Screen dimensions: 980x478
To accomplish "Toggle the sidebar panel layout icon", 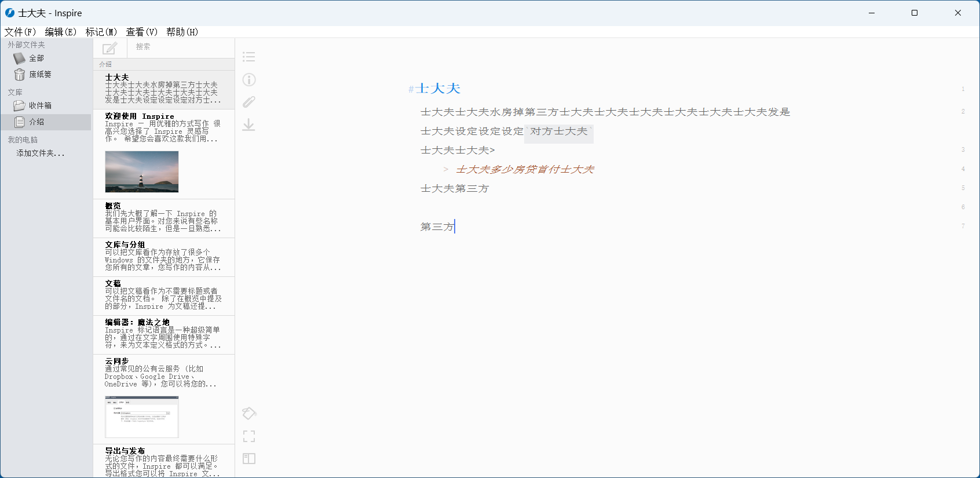I will pos(249,459).
